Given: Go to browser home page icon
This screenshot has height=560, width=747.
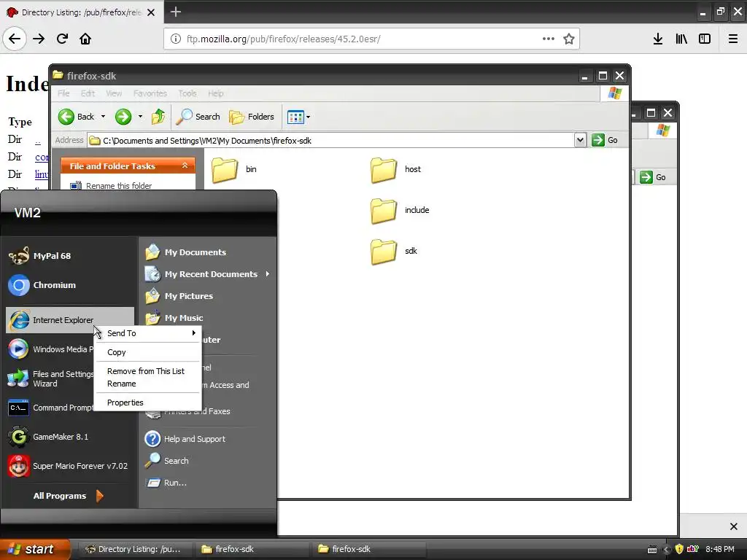Looking at the screenshot, I should point(85,39).
